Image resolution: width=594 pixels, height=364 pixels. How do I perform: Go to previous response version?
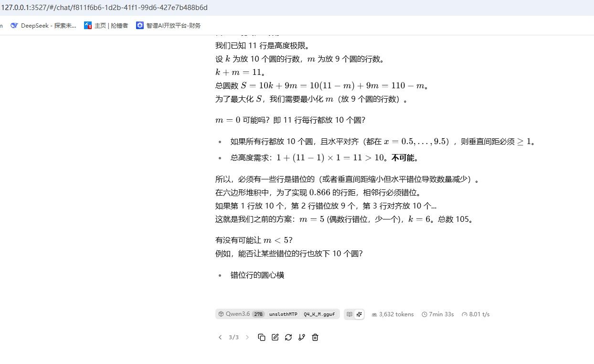(220, 337)
